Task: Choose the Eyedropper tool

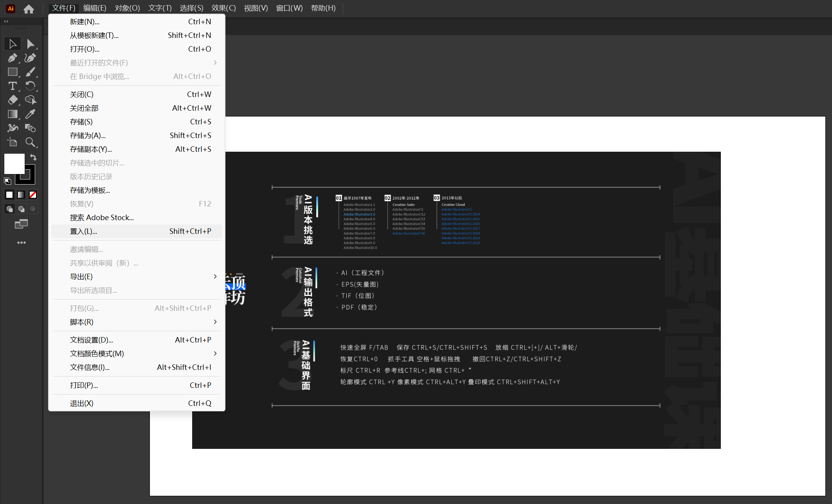Action: [x=30, y=114]
